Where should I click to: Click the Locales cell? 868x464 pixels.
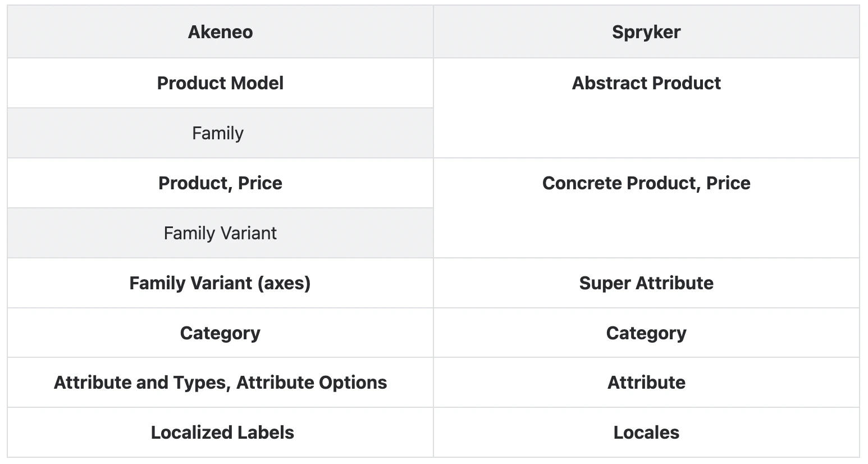click(x=646, y=433)
